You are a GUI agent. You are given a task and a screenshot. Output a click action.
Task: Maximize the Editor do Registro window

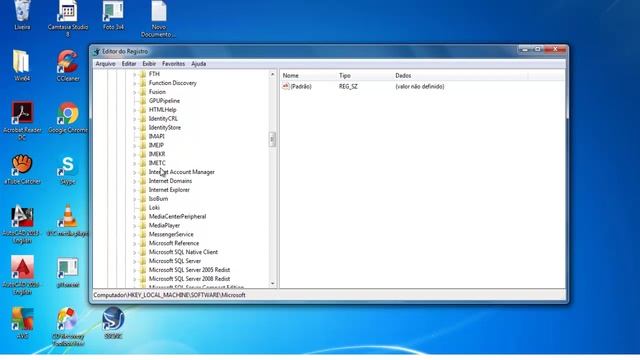(538, 49)
